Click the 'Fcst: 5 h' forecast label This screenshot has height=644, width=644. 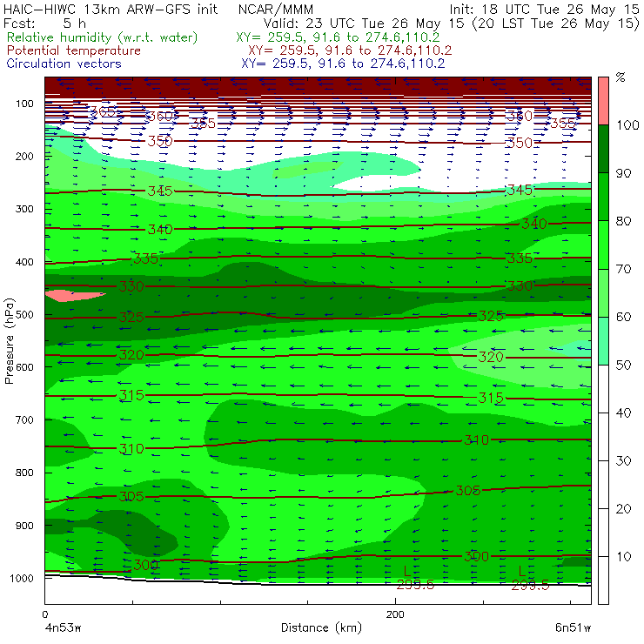pos(44,23)
